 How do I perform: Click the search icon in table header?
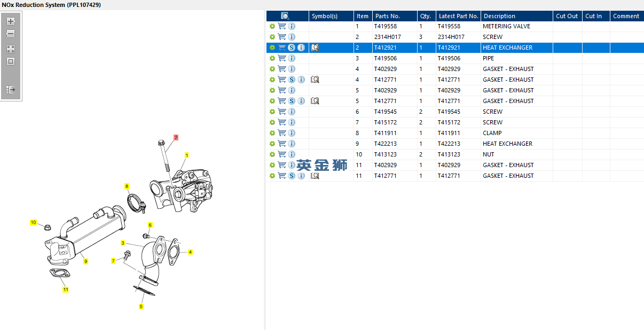pos(285,16)
